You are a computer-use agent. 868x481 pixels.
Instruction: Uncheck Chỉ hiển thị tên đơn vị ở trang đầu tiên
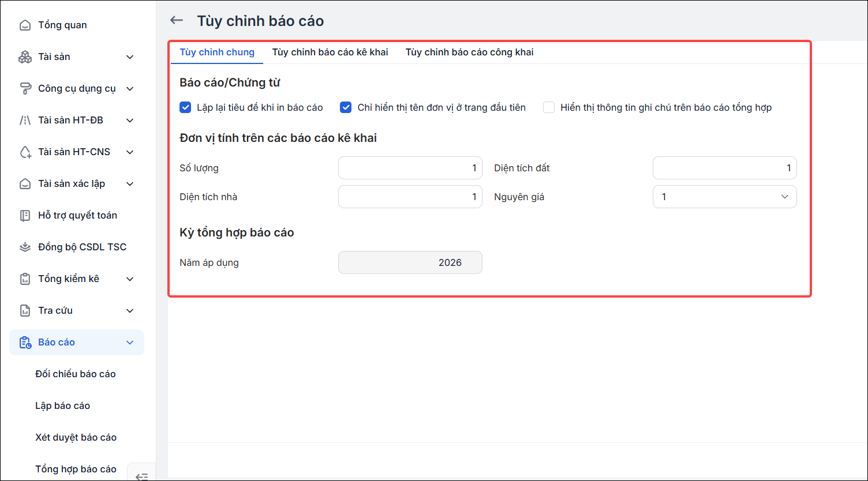click(346, 107)
